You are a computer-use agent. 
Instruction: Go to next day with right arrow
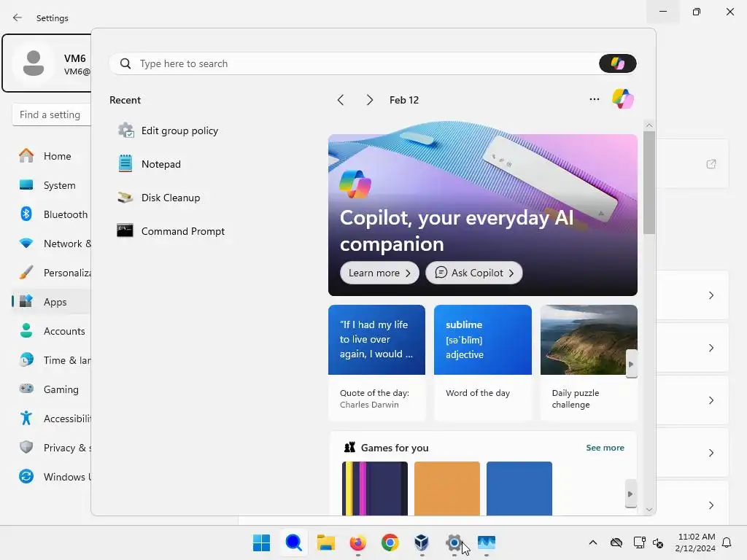click(x=369, y=100)
